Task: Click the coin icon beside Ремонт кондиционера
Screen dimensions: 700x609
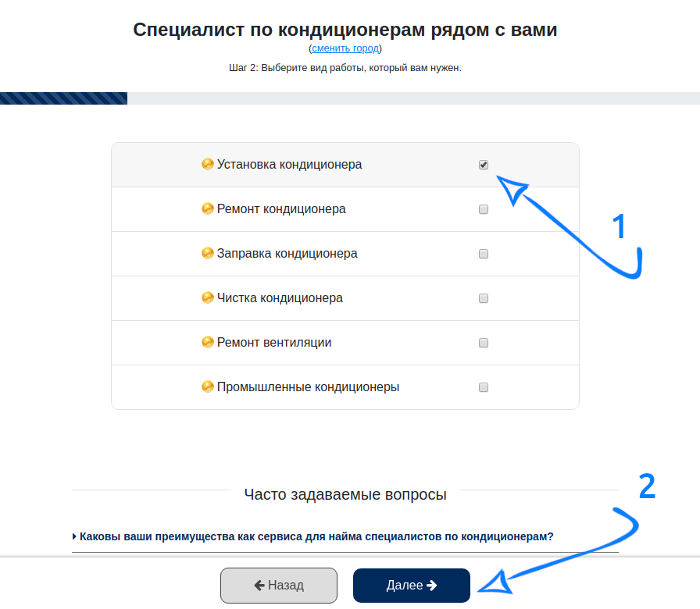Action: (208, 208)
